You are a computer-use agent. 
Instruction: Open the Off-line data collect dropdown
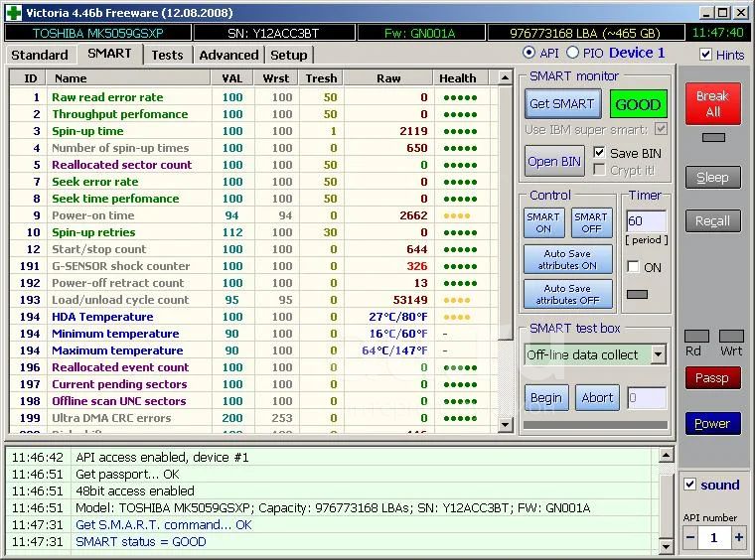(x=659, y=355)
